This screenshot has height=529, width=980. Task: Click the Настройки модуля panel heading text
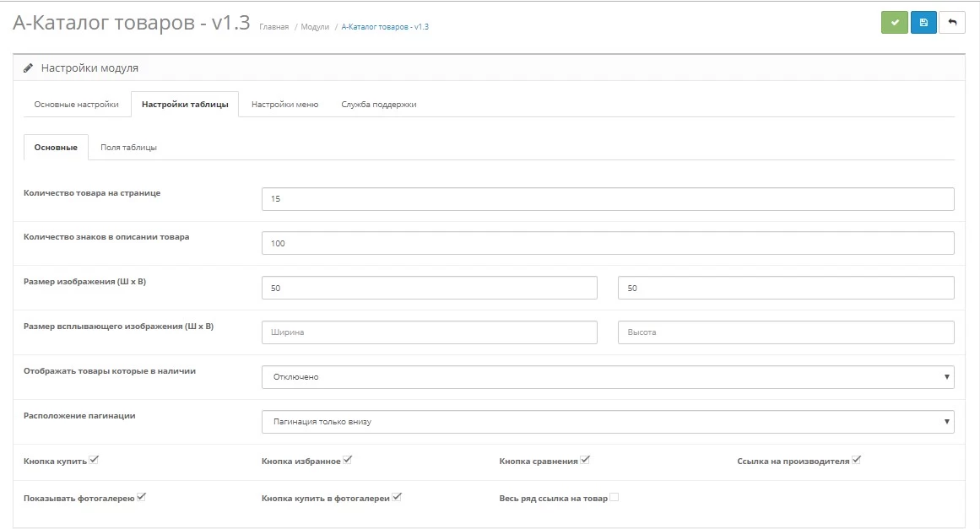89,68
